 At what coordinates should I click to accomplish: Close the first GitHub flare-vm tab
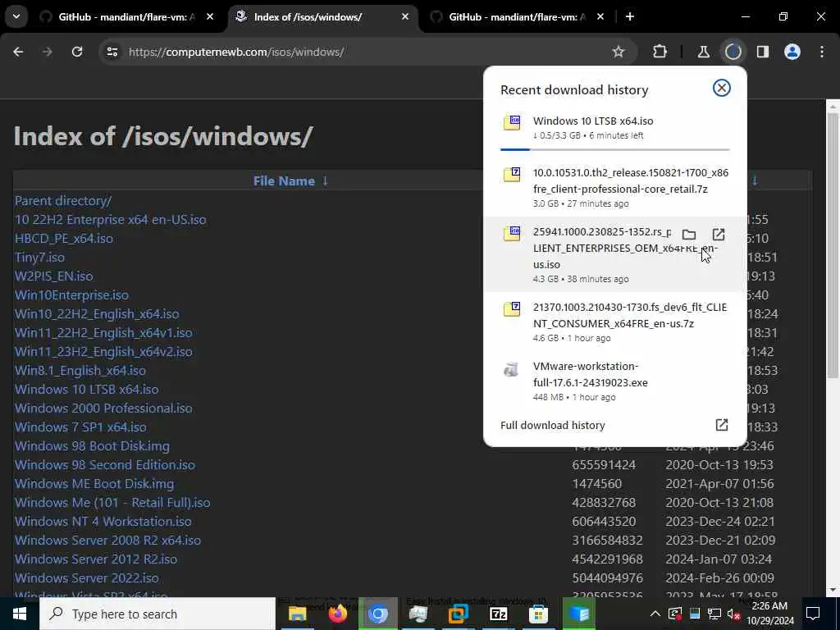click(210, 16)
